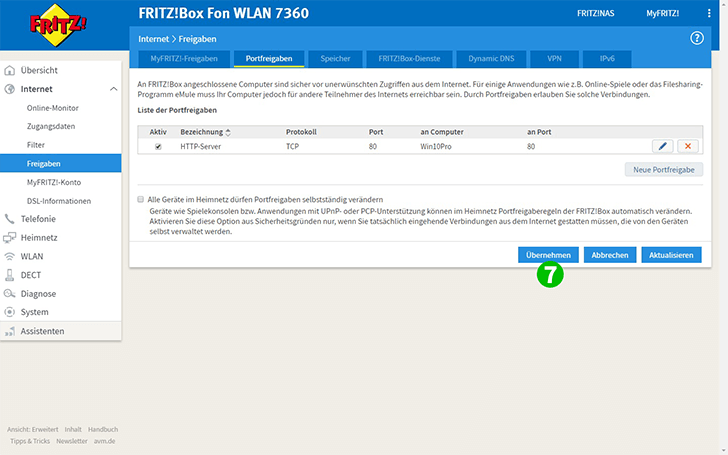
Task: Edit HTTP-Server rule with pencil icon
Action: (x=663, y=146)
